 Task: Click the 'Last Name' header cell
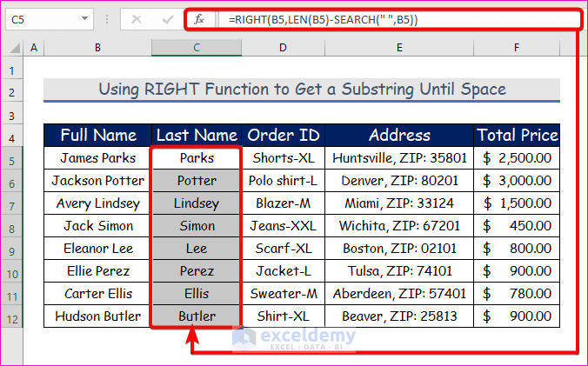click(x=197, y=136)
